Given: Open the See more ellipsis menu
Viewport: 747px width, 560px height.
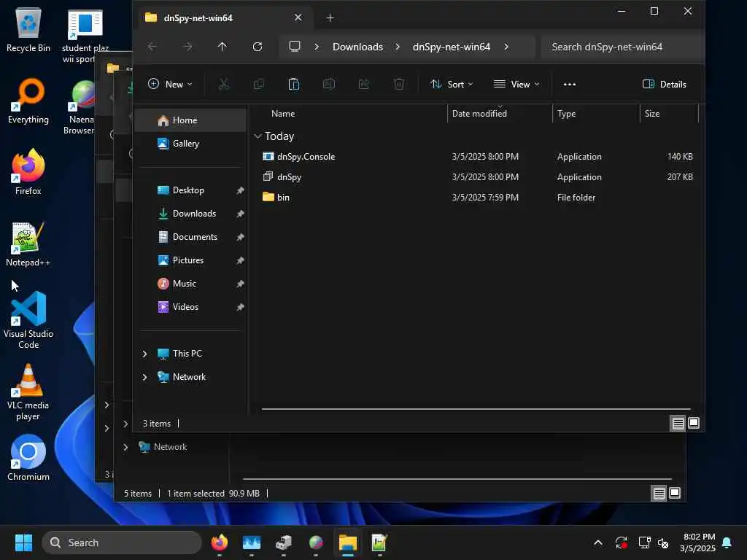Looking at the screenshot, I should click(569, 85).
